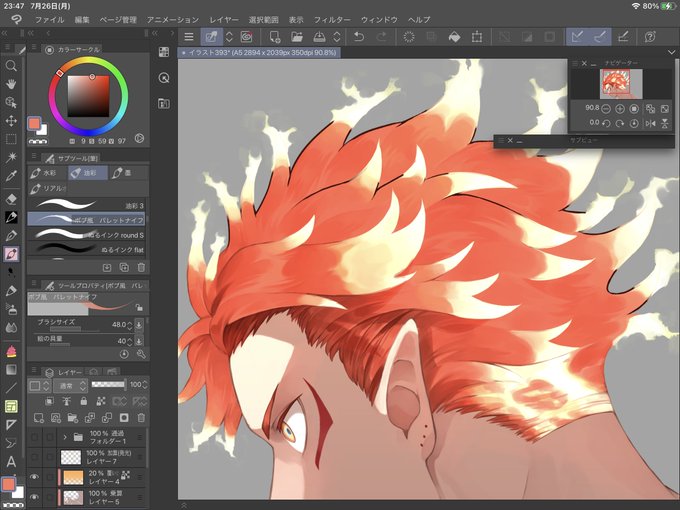Hide the レイヤー 5 layer
The width and height of the screenshot is (680, 510).
point(34,497)
